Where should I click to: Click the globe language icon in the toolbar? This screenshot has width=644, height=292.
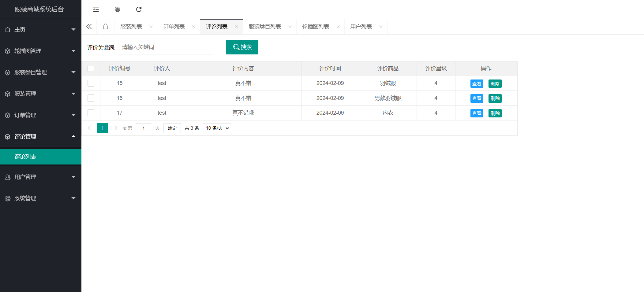[117, 9]
